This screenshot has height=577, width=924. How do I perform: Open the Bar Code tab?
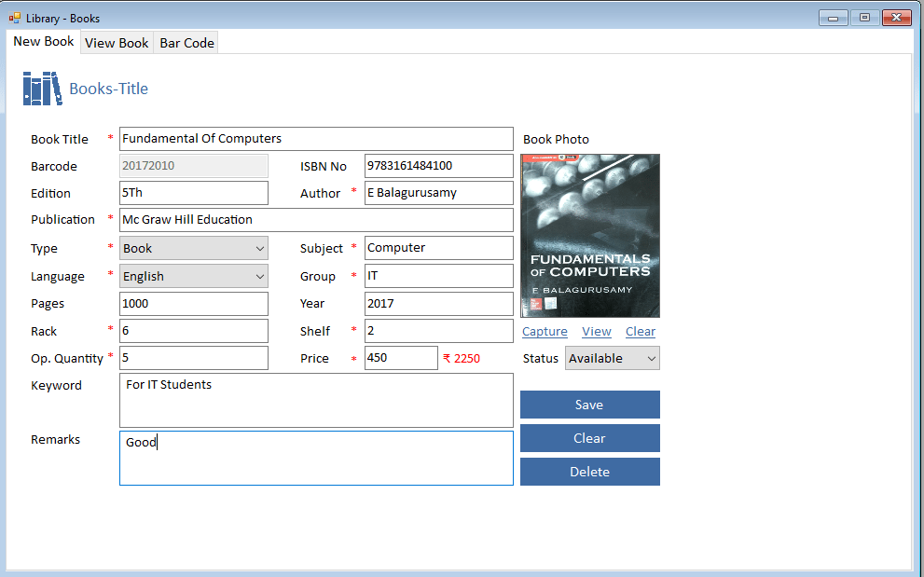tap(186, 43)
